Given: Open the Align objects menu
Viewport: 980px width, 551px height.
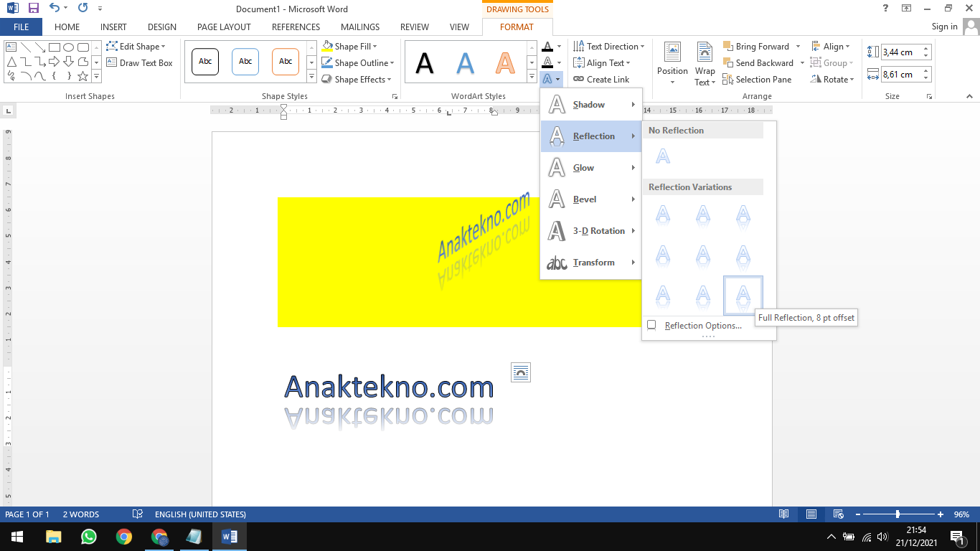Looking at the screenshot, I should pyautogui.click(x=831, y=47).
